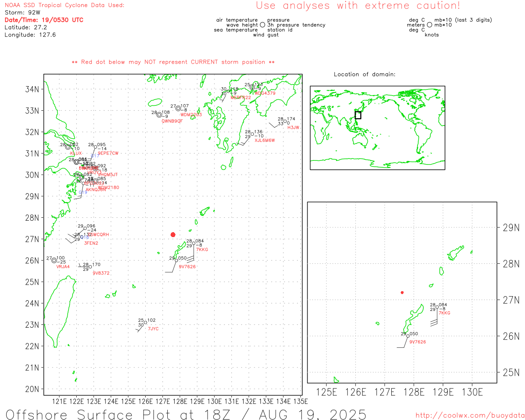Screen dimensions: 525x420
Task: Click the legend 'meters' unit label
Action: tap(416, 25)
